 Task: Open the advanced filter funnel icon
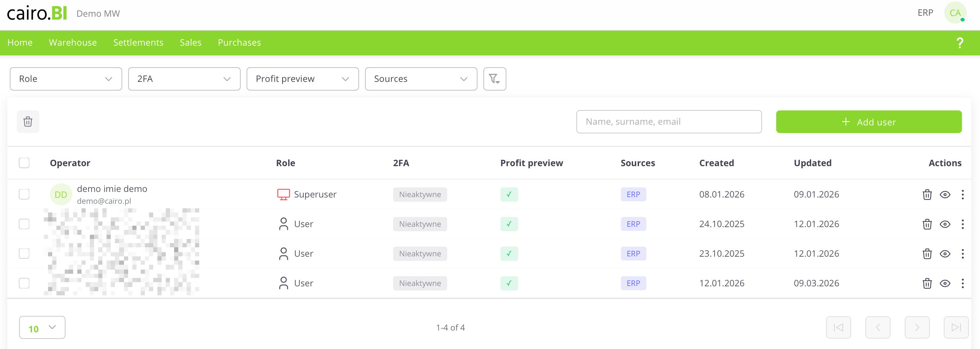494,79
